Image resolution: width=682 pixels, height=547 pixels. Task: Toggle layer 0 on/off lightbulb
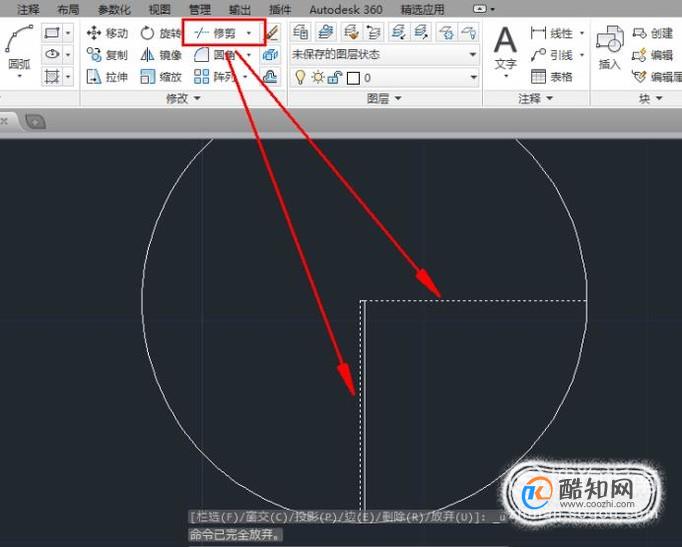pos(300,77)
